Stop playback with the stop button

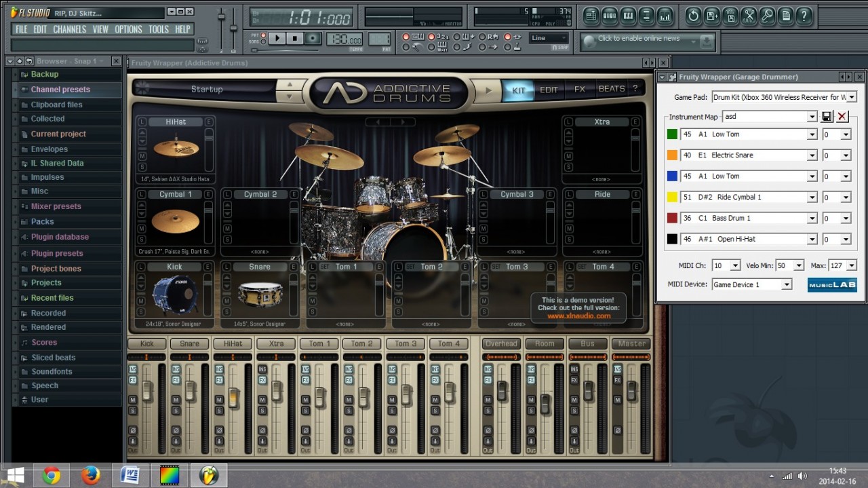coord(295,39)
